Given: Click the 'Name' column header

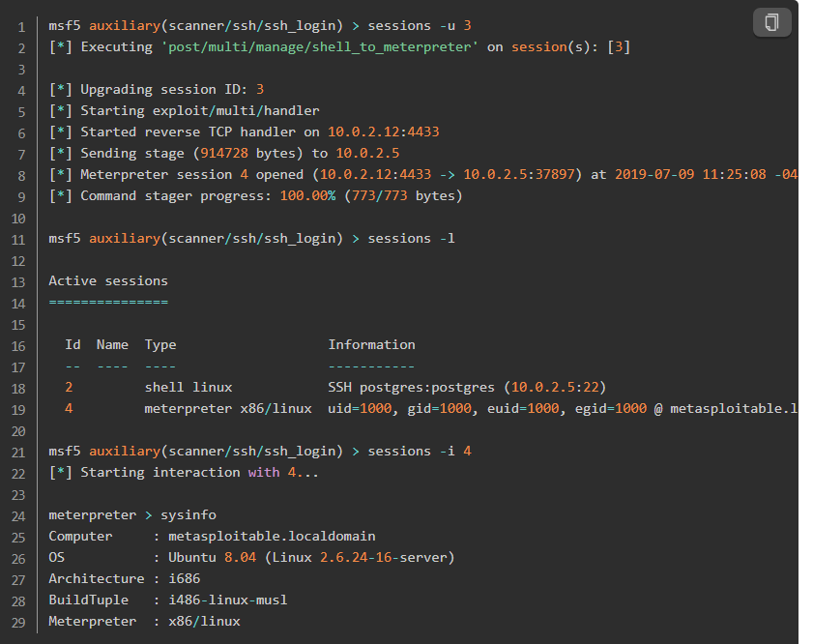Looking at the screenshot, I should [112, 345].
